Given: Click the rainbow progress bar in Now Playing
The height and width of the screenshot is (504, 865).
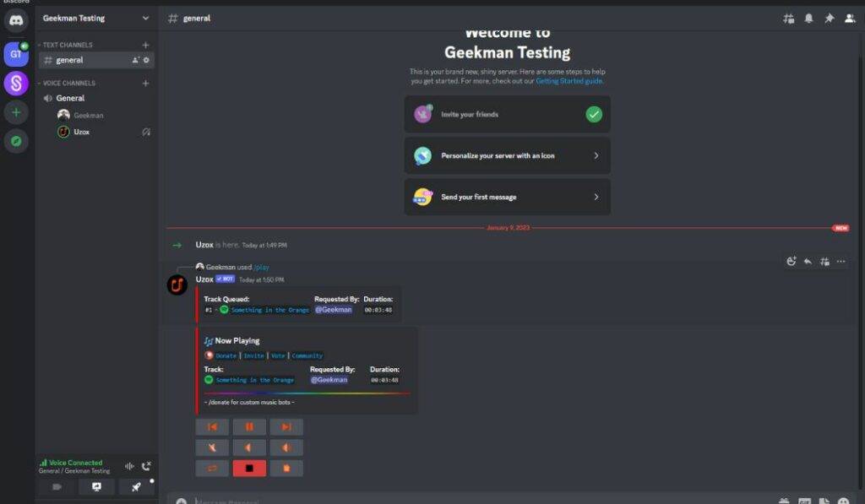Looking at the screenshot, I should pos(307,393).
